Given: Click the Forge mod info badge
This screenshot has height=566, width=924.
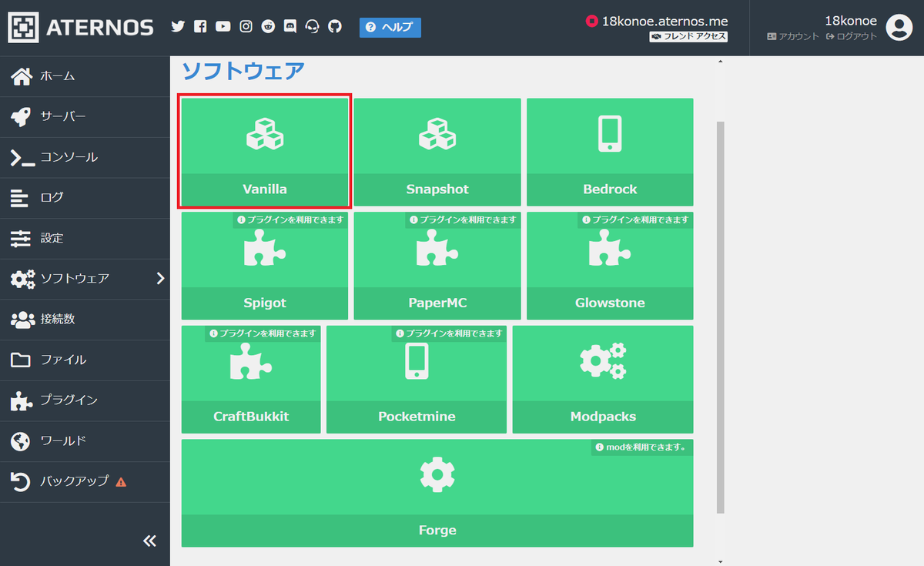Looking at the screenshot, I should [x=642, y=447].
